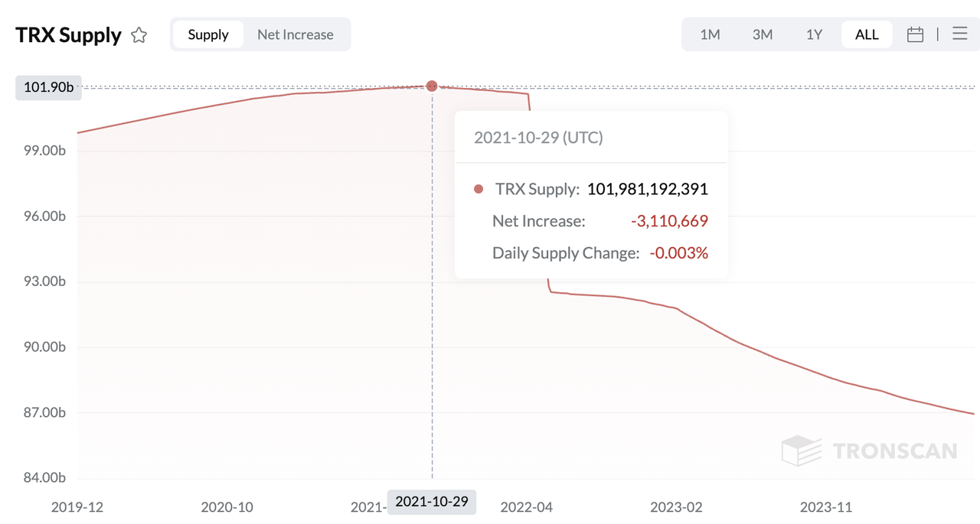This screenshot has height=524, width=980.
Task: Select the 3M time range
Action: [762, 34]
